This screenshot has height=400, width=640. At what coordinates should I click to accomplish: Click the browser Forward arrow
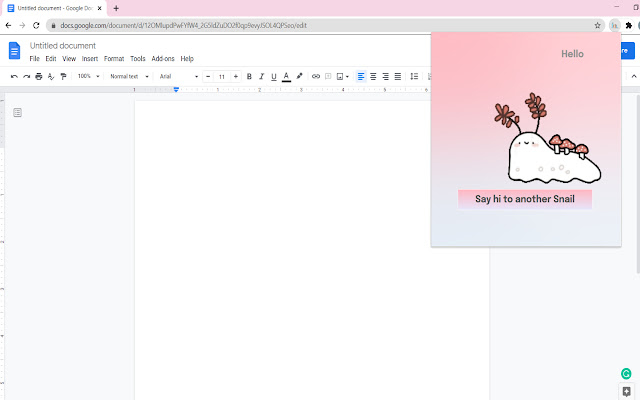coord(22,25)
